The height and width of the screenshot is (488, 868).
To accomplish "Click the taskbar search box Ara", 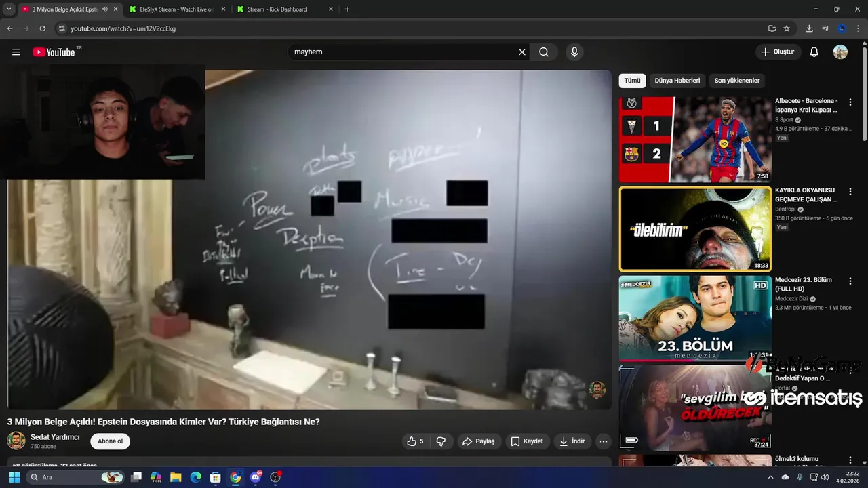I will [76, 477].
